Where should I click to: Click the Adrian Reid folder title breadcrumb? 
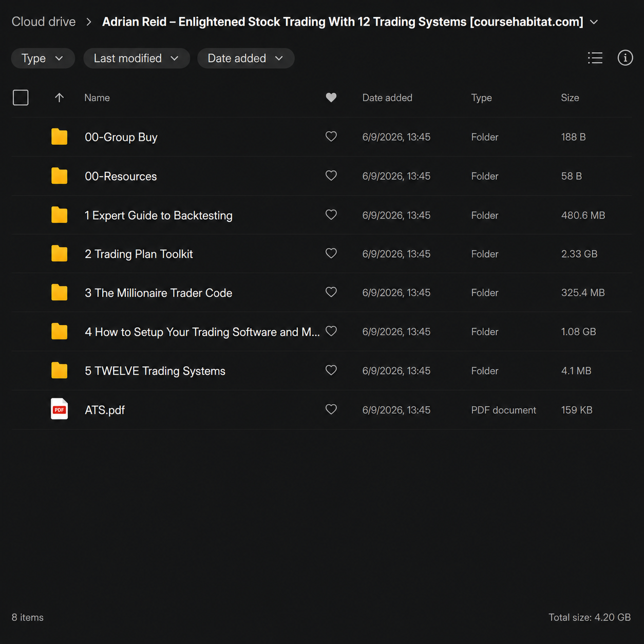pyautogui.click(x=343, y=22)
